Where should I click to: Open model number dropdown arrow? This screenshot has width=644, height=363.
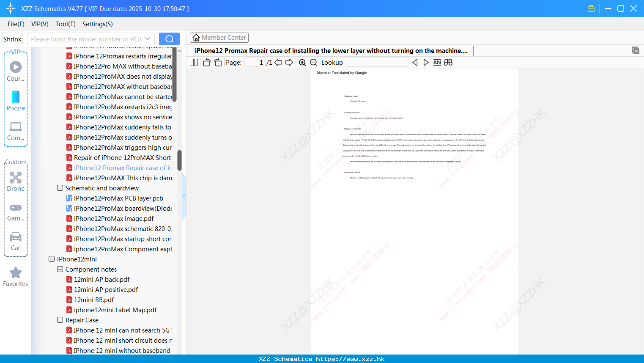148,39
